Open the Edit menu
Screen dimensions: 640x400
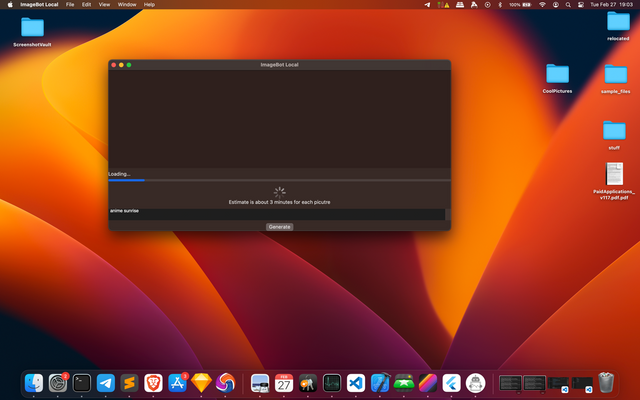point(87,4)
